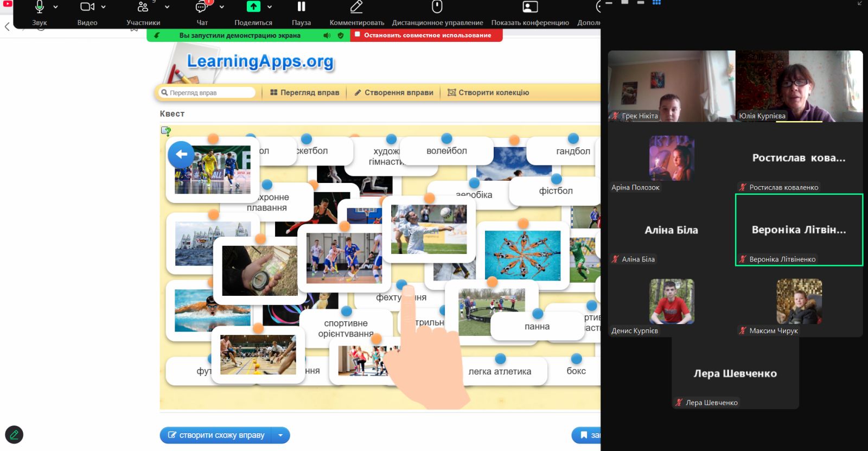This screenshot has height=451, width=868.
Task: Select Денис Курпієв participant tile
Action: (x=672, y=301)
